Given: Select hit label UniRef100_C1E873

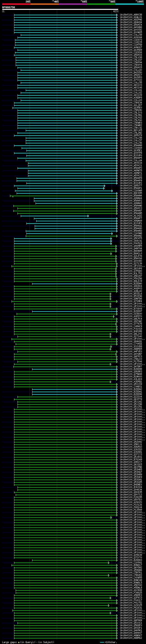Looking at the screenshot, I should [x=131, y=40].
